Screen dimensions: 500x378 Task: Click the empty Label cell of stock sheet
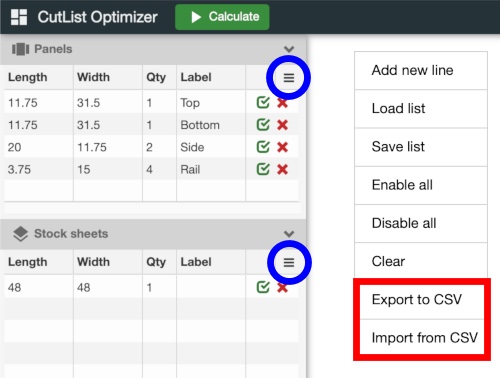pyautogui.click(x=211, y=287)
